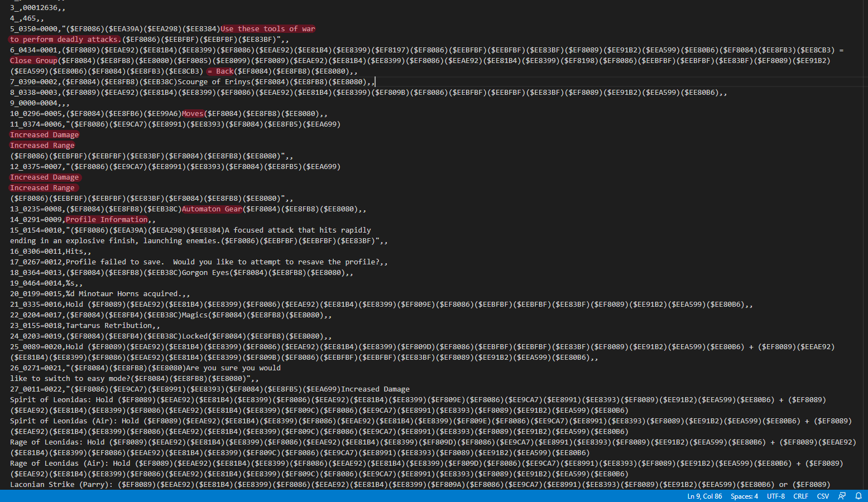Click the text "Gorgon Eyes"
The image size is (868, 502).
coord(205,273)
